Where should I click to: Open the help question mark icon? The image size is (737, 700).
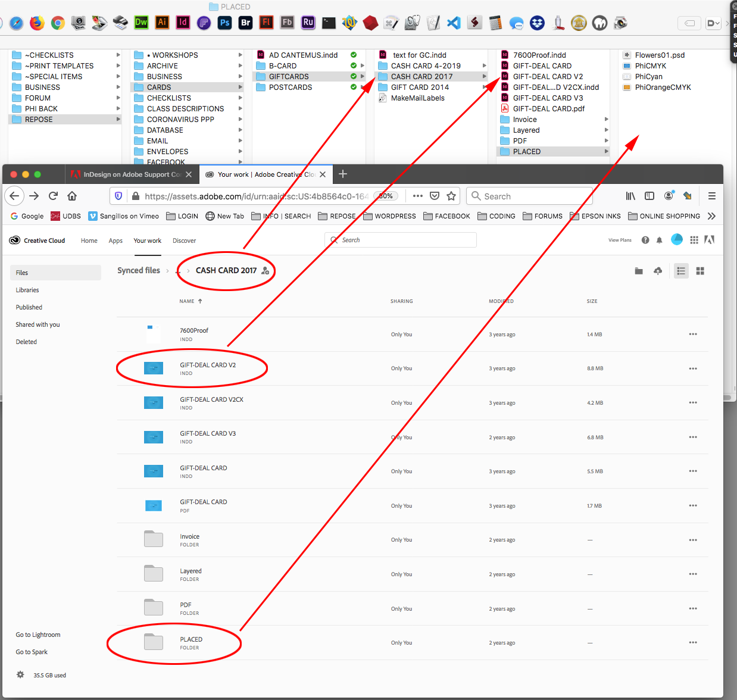(645, 239)
